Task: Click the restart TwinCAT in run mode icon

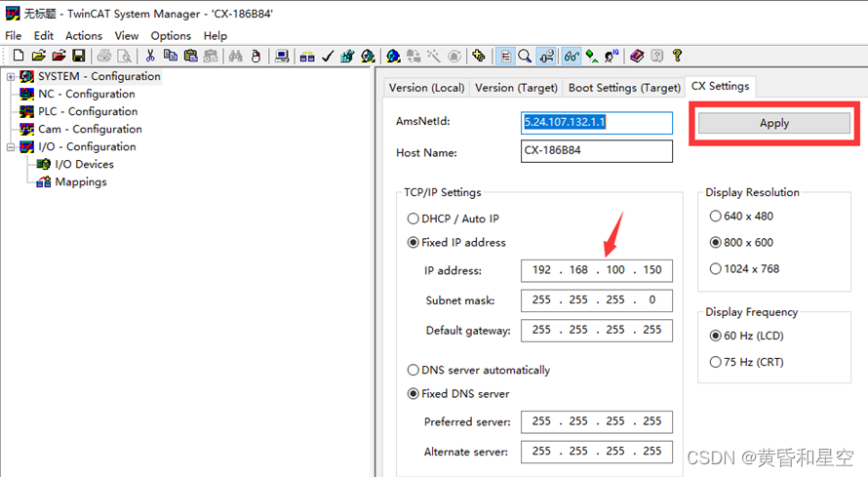Action: click(368, 56)
